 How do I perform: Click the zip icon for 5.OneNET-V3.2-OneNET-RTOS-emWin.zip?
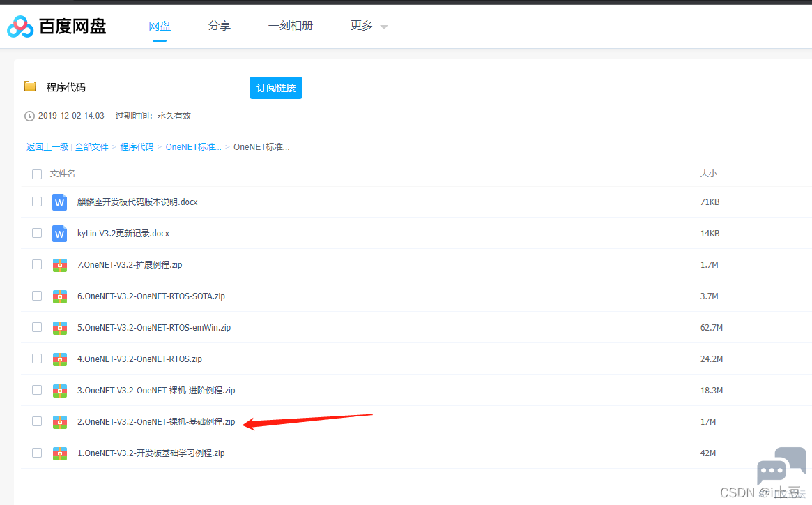coord(59,328)
